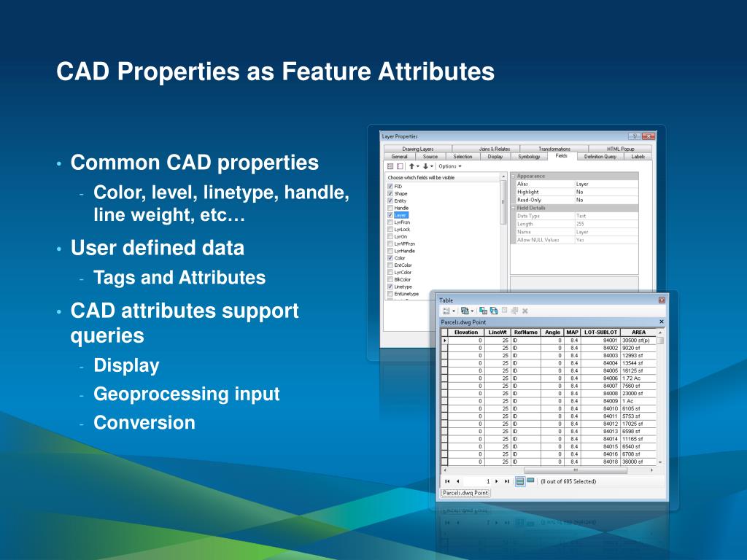Open the Options dropdown in Fields tab

tap(449, 166)
